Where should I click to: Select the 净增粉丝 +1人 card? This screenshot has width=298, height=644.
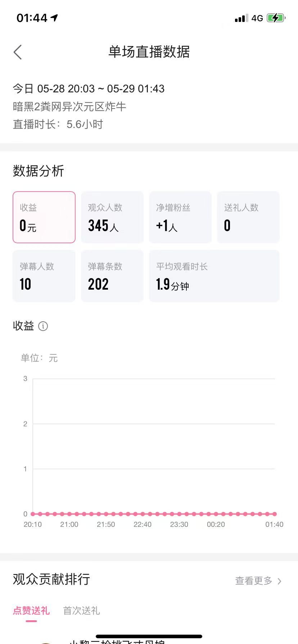[x=180, y=217]
